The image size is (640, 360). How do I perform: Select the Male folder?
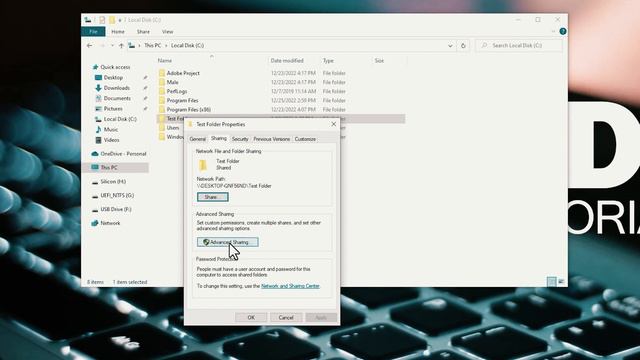click(172, 82)
